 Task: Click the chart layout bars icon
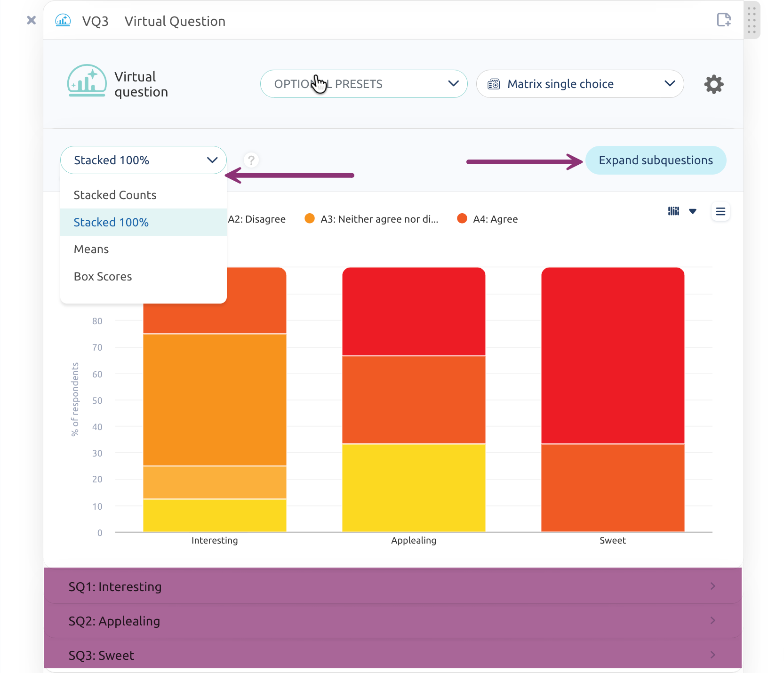pos(673,211)
